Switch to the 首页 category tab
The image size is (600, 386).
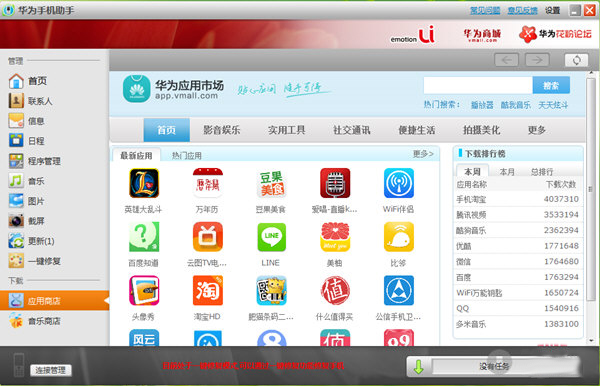point(166,130)
